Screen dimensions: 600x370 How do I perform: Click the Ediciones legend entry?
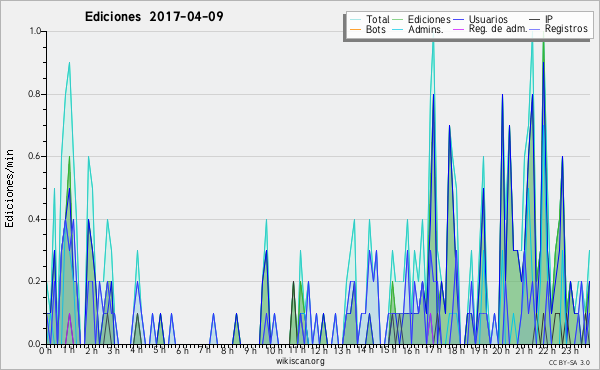[422, 19]
